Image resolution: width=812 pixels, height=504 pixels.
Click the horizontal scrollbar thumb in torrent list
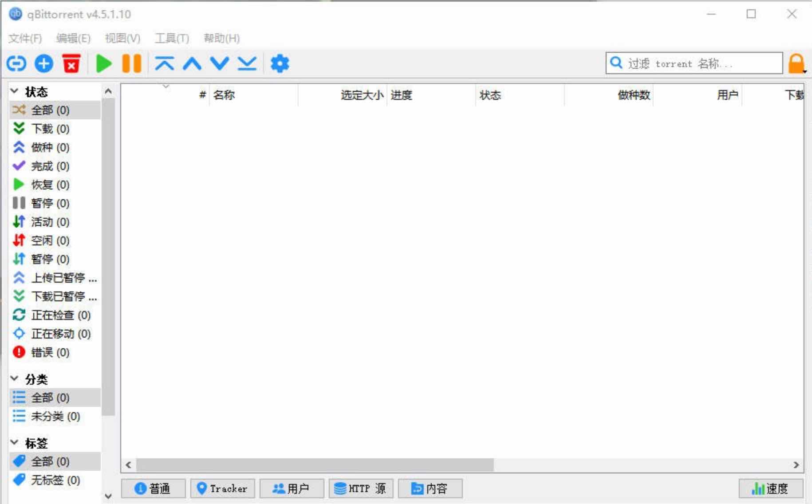pyautogui.click(x=315, y=465)
